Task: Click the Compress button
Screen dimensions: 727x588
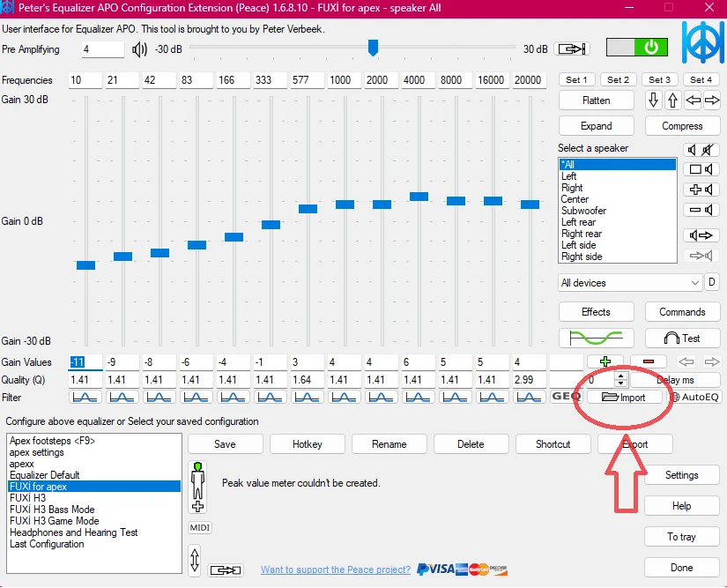Action: (x=682, y=126)
